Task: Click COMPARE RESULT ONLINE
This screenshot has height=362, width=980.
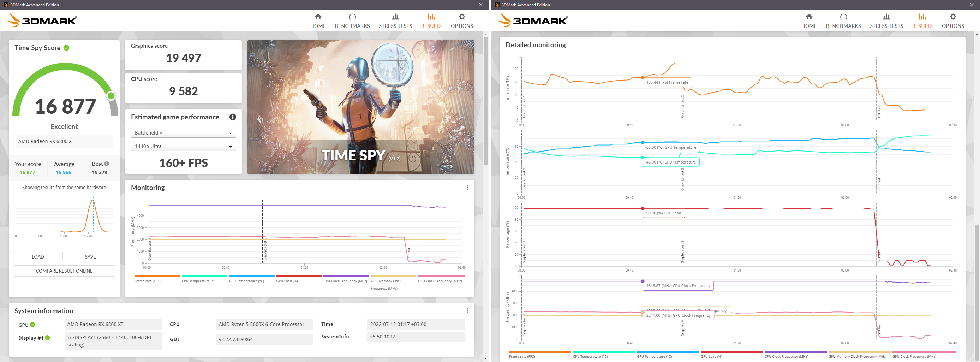Action: pos(64,271)
